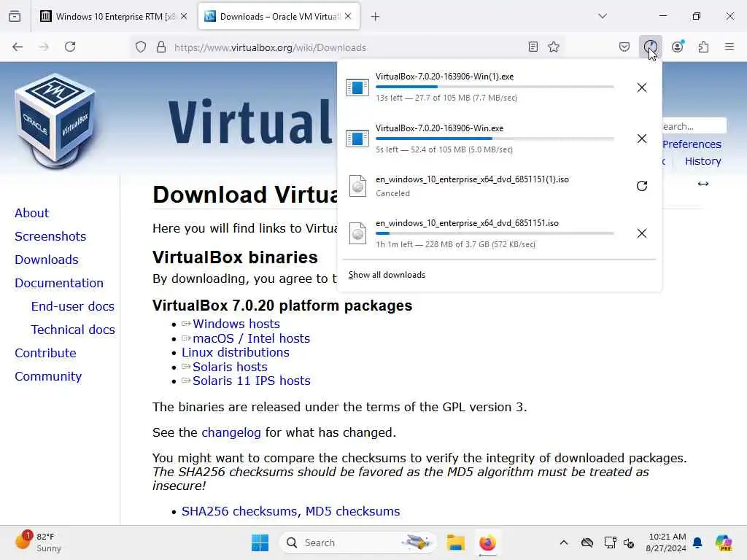Download the Windows hosts package
Viewport: 747px width, 560px height.
click(236, 324)
